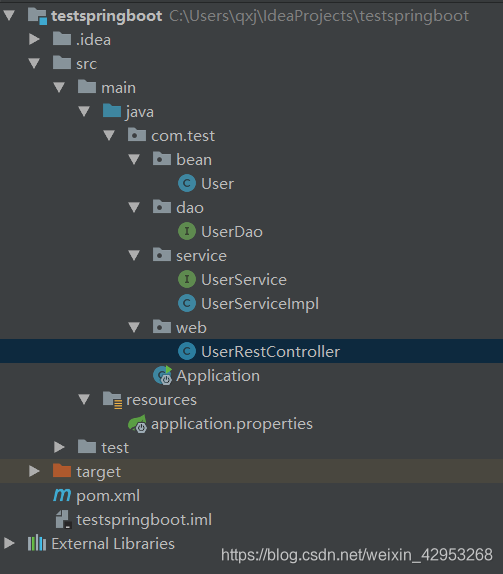
Task: Click the Maven pom.xml icon
Action: 62,495
